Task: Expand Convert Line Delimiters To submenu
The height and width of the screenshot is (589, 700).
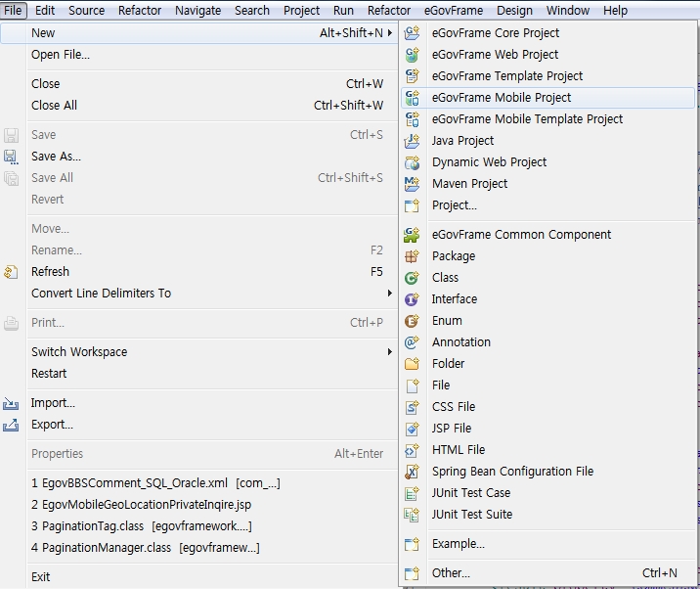Action: coord(390,294)
